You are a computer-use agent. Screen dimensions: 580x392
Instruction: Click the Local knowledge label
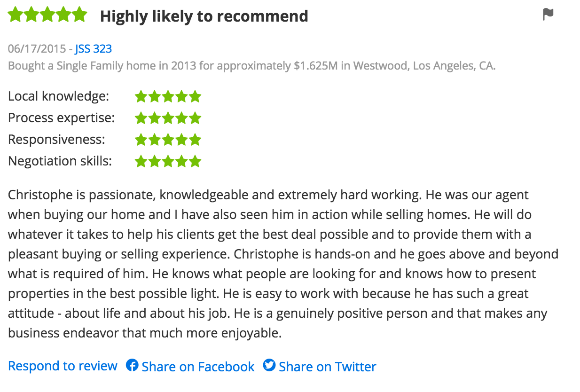pyautogui.click(x=58, y=96)
